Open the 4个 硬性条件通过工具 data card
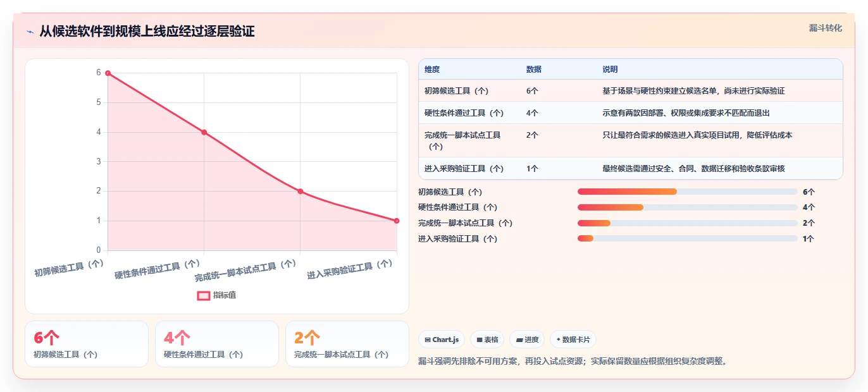 pyautogui.click(x=217, y=344)
